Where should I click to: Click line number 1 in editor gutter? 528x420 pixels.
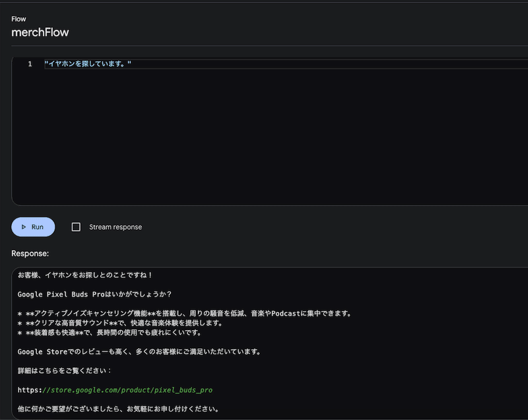(30, 63)
